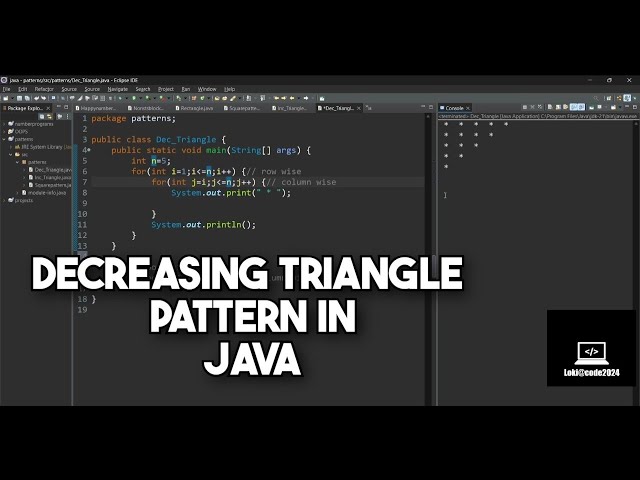Click the green Run toolbar icon
640x480 pixels.
click(x=133, y=98)
